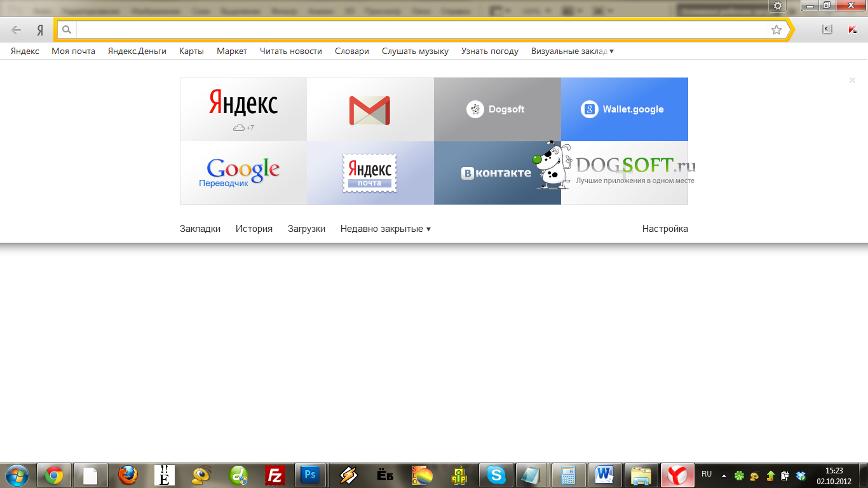This screenshot has height=488, width=868.
Task: Click the red Kaspersky extension icon
Action: coord(853,29)
